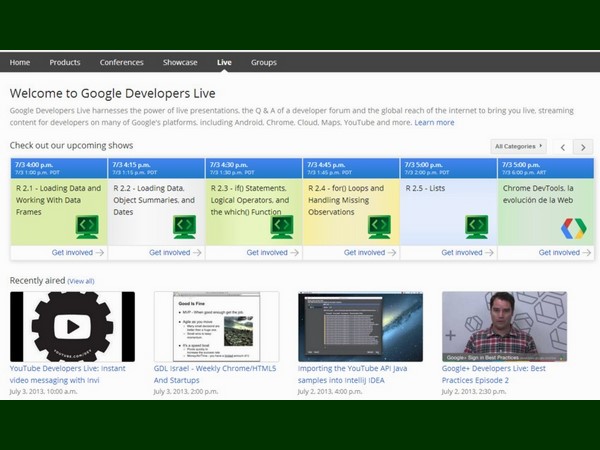Image resolution: width=600 pixels, height=450 pixels.
Task: Click the Chrome DevTools card logo icon
Action: (x=574, y=228)
